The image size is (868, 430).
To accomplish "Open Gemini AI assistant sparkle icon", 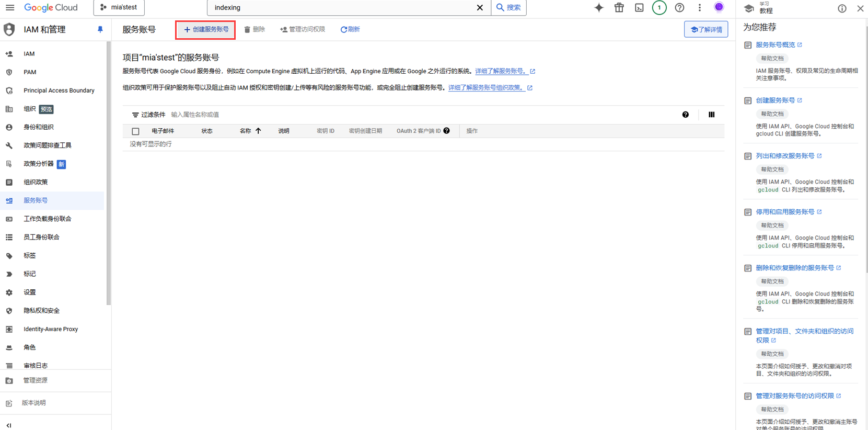I will (599, 8).
